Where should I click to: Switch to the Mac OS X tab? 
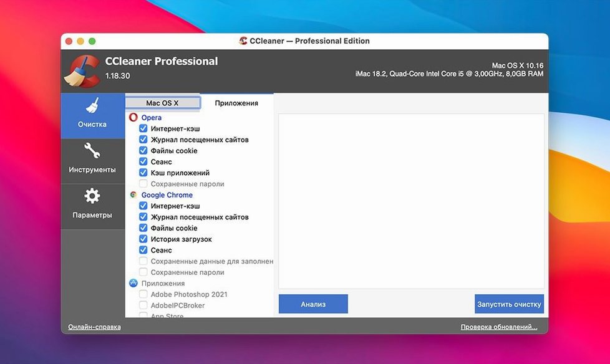pos(163,103)
